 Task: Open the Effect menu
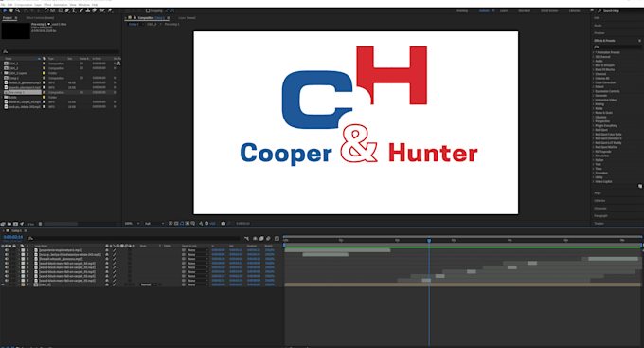[47, 5]
